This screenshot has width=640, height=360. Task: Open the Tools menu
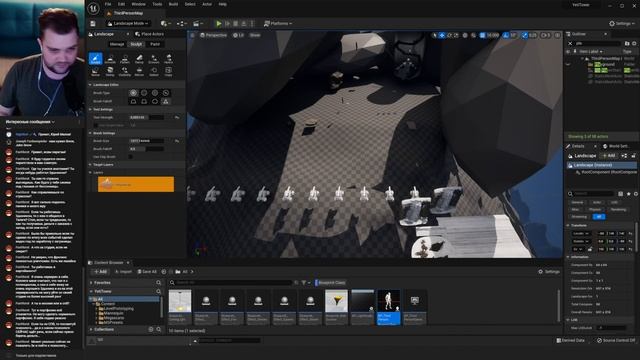click(157, 4)
